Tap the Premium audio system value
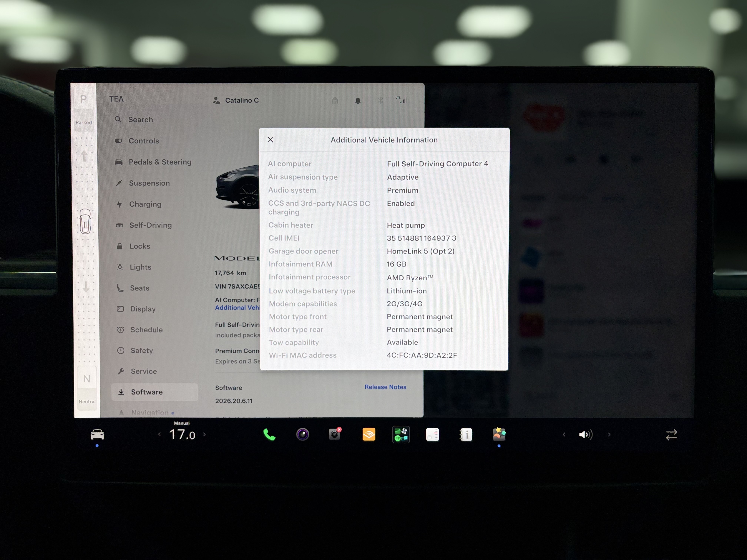Image resolution: width=747 pixels, height=560 pixels. (x=403, y=190)
